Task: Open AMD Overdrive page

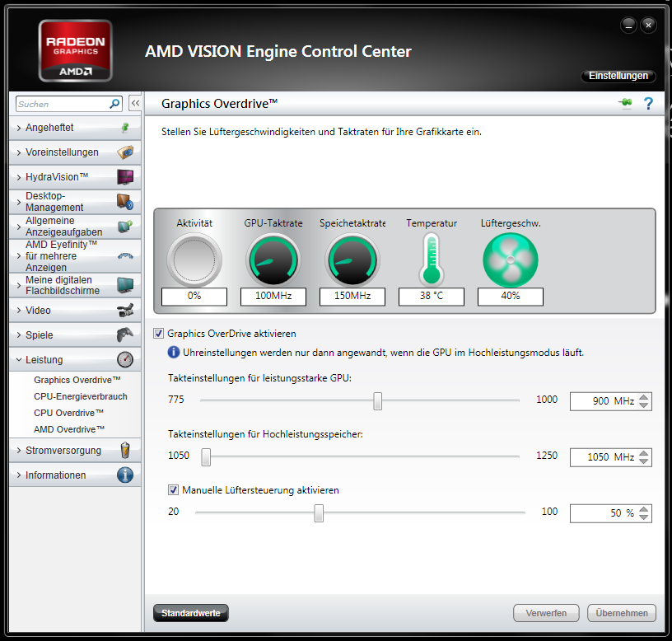Action: pos(69,429)
